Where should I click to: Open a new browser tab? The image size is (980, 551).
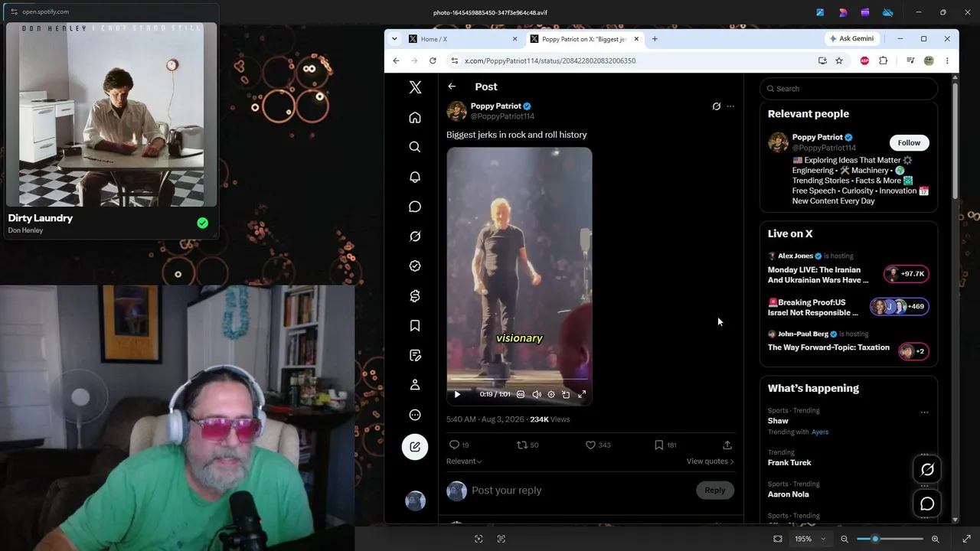click(x=655, y=39)
